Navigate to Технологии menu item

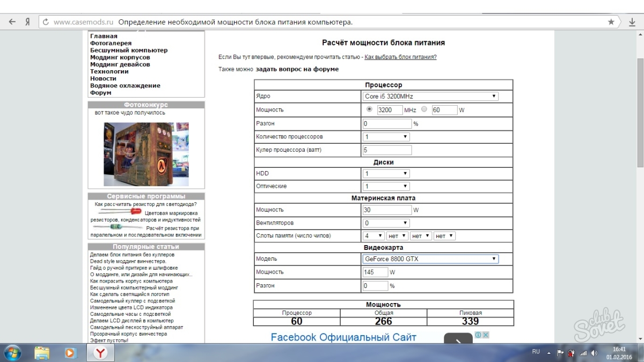(109, 71)
